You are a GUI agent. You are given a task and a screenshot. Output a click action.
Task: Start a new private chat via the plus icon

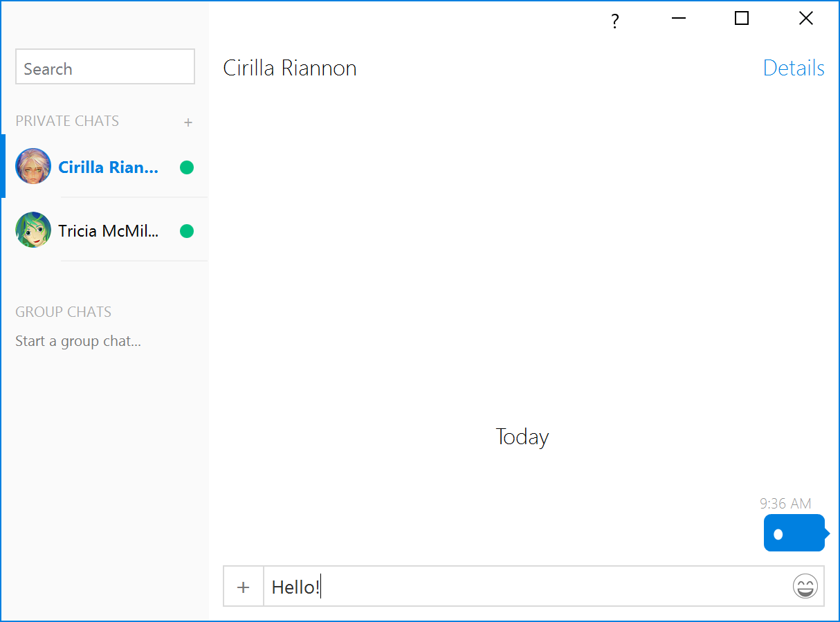[188, 122]
